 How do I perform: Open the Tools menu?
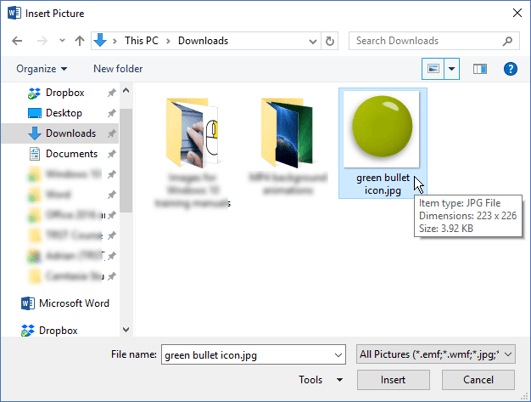[320, 380]
